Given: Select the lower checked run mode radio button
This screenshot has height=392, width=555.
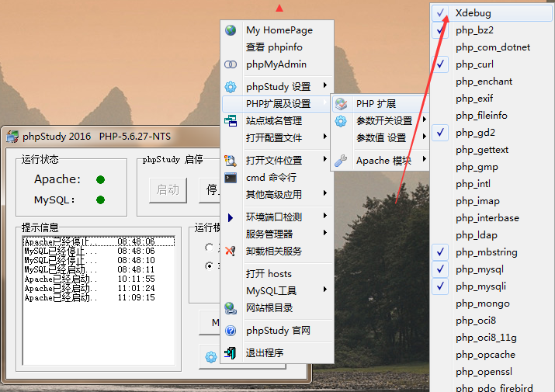Looking at the screenshot, I should tap(209, 265).
